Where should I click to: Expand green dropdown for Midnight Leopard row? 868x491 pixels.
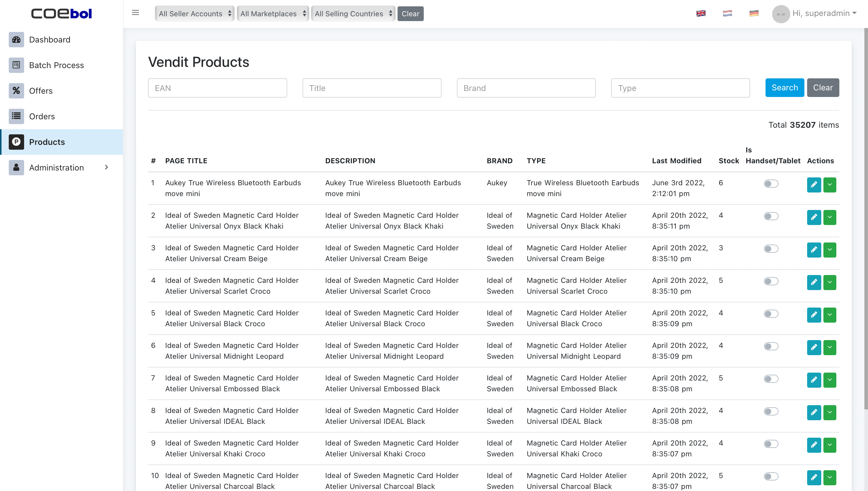pyautogui.click(x=829, y=348)
